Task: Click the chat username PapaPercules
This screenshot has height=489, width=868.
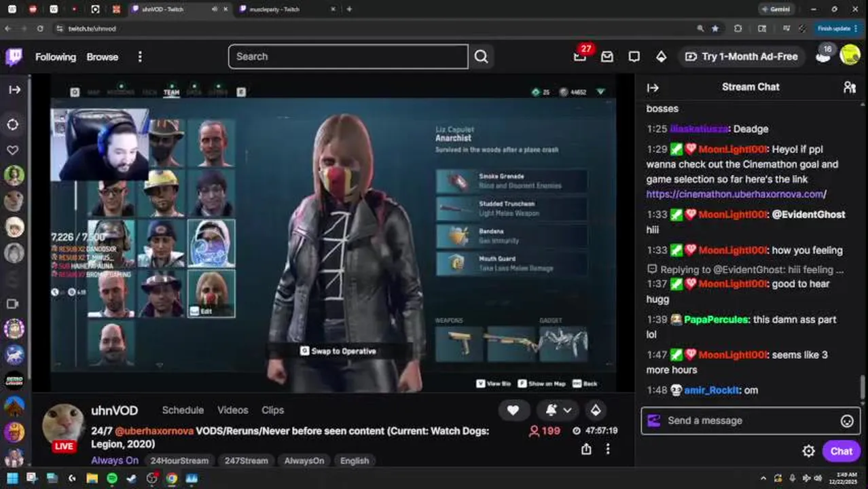Action: [716, 319]
